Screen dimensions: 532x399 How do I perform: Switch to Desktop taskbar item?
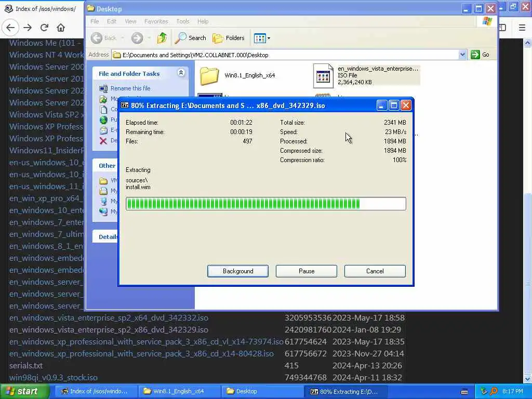tap(261, 392)
